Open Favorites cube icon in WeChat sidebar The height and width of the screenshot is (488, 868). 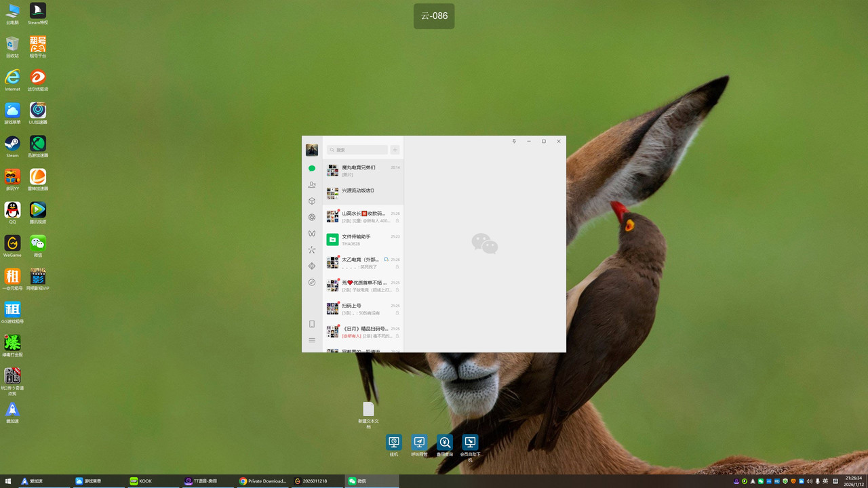(312, 201)
